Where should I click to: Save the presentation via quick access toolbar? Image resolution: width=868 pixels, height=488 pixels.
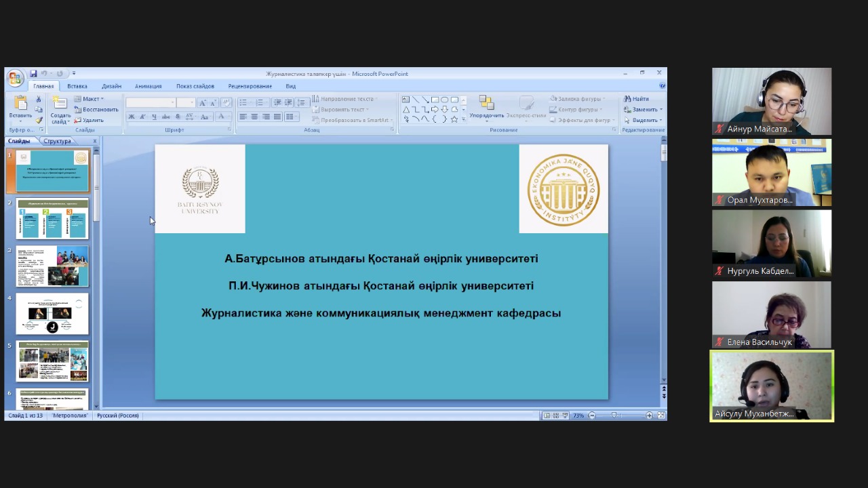pyautogui.click(x=33, y=73)
